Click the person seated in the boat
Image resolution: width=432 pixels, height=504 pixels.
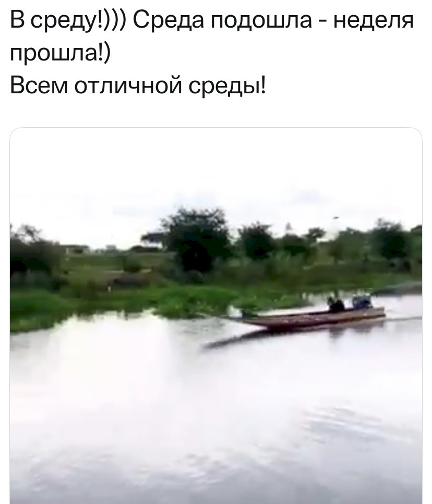point(335,304)
